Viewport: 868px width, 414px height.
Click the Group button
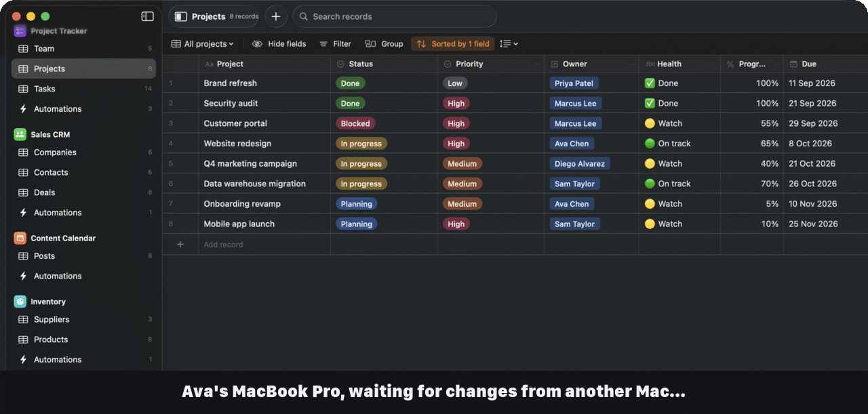click(384, 43)
